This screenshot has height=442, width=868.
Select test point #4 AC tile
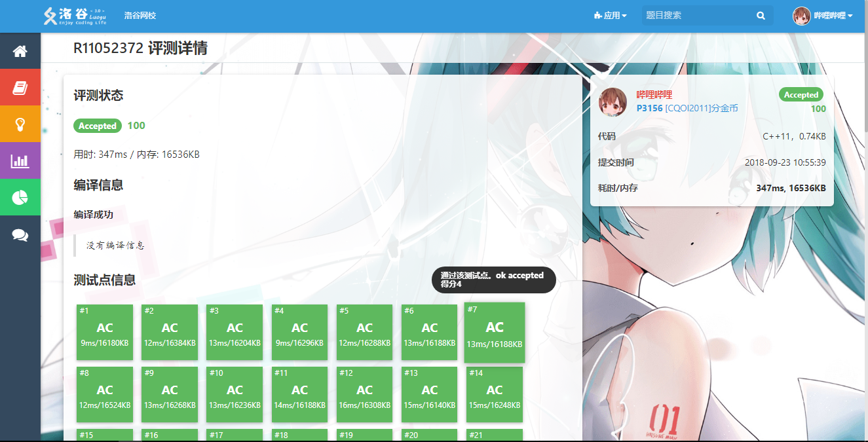pyautogui.click(x=300, y=332)
